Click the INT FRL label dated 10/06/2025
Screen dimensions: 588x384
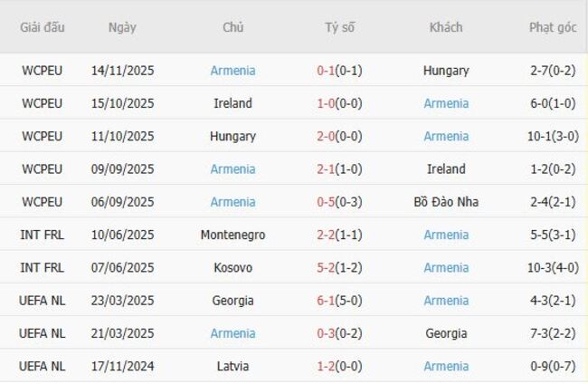(43, 235)
